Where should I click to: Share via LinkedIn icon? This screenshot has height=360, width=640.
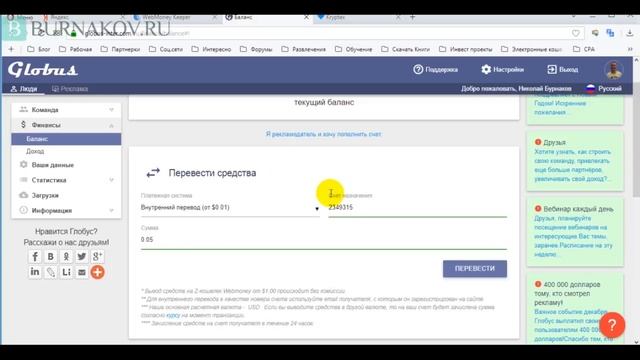click(35, 272)
